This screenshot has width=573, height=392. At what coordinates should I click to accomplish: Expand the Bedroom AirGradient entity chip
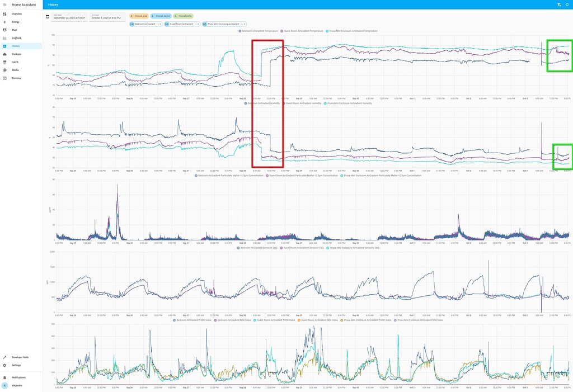(158, 23)
